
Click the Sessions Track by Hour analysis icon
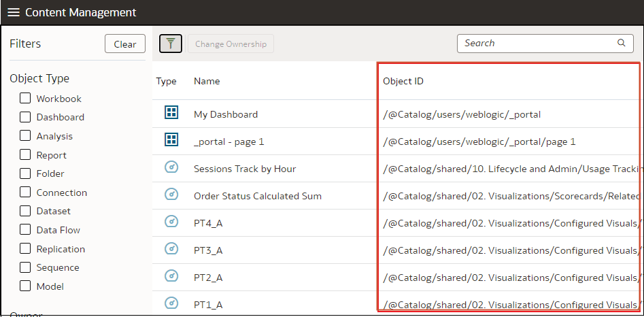171,167
